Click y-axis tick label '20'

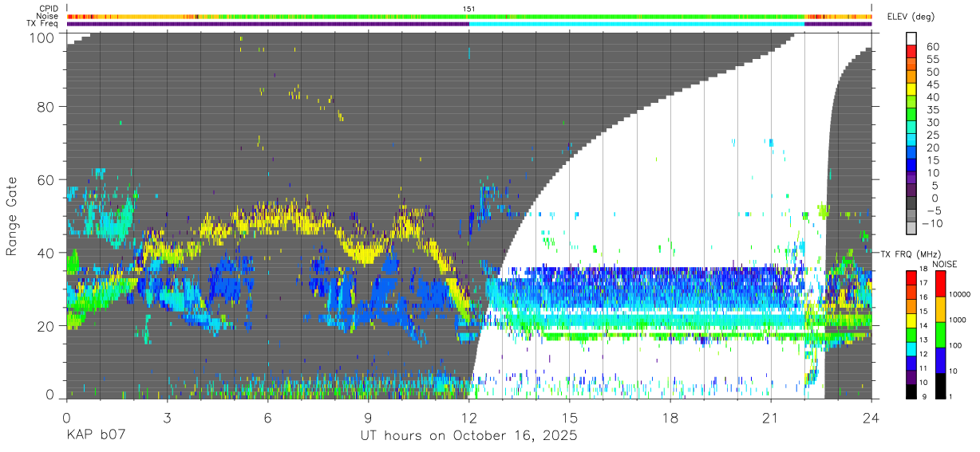click(46, 326)
